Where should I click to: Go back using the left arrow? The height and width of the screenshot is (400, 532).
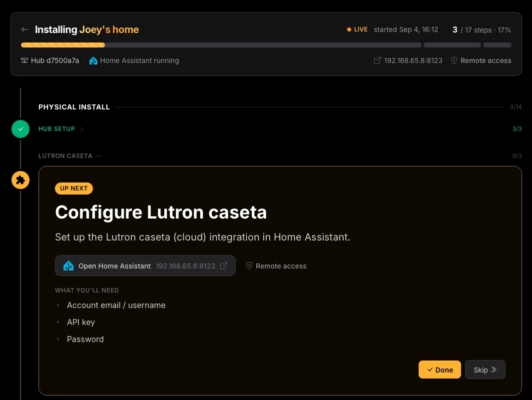click(25, 29)
